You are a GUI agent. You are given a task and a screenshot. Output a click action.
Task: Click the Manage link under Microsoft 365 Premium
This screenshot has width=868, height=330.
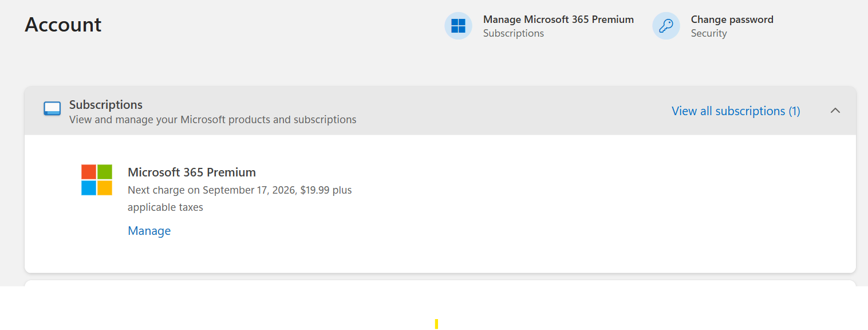[149, 231]
